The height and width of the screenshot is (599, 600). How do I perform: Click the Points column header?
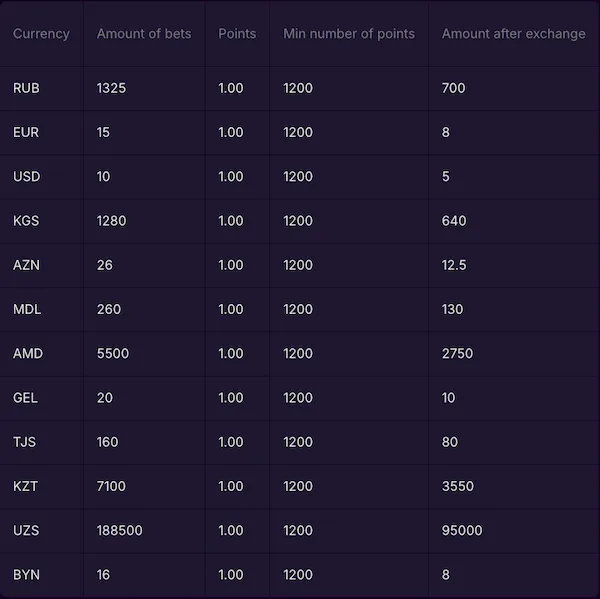tap(237, 34)
